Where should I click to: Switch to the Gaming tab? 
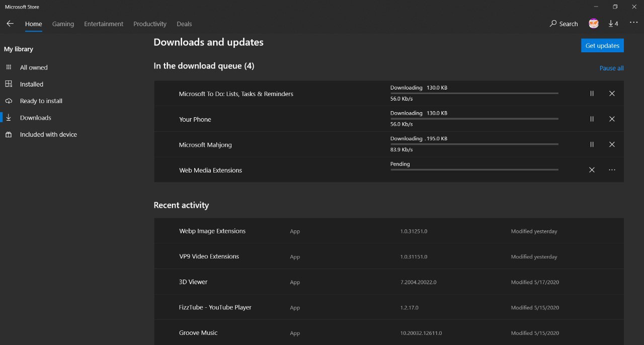coord(63,24)
